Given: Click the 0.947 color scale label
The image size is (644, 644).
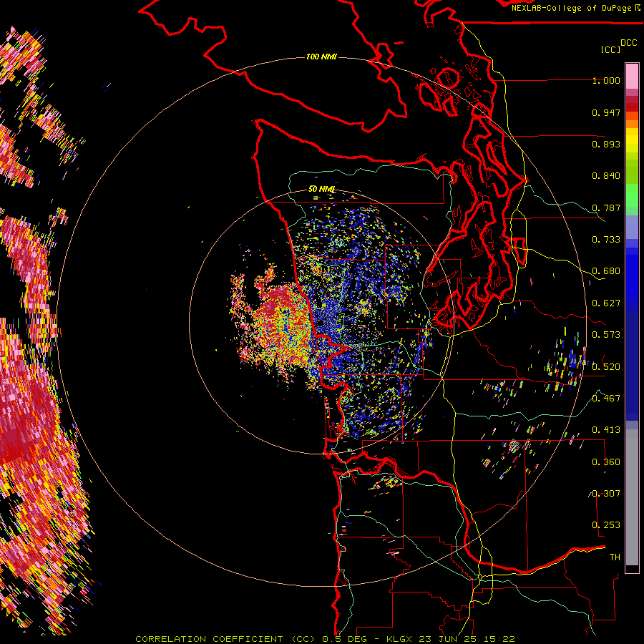Looking at the screenshot, I should click(x=606, y=112).
